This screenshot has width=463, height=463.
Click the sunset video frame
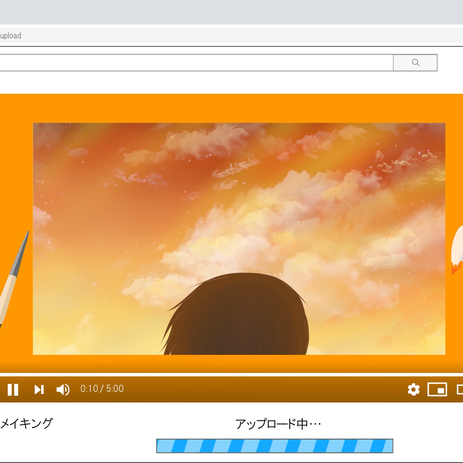coord(239,239)
